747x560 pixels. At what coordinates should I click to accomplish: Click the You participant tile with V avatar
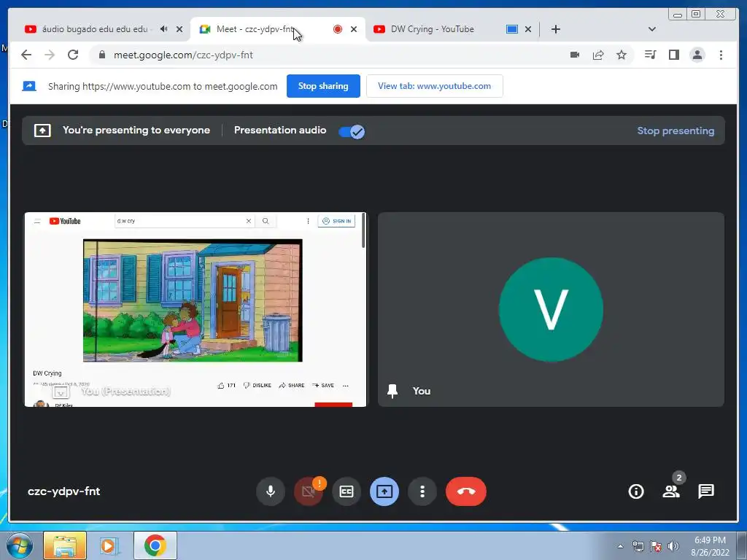(x=551, y=309)
